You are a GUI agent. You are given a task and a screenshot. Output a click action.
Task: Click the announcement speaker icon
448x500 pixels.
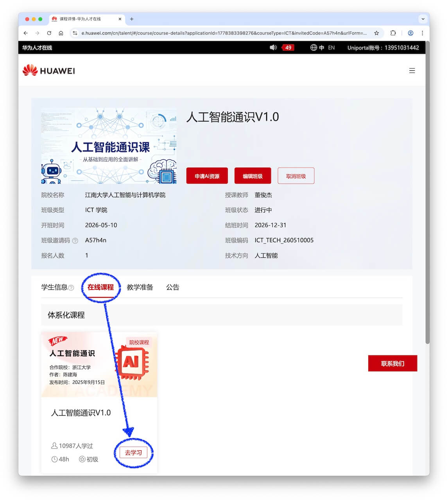coord(273,48)
